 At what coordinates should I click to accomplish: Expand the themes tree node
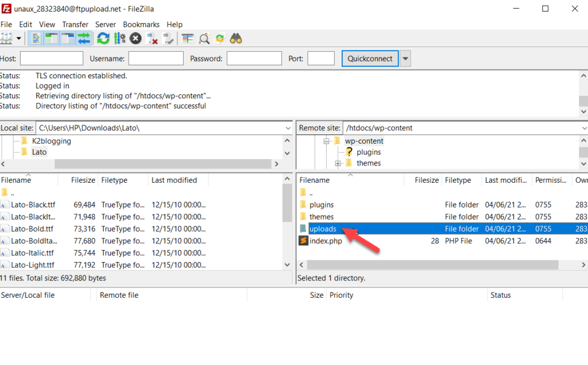coord(338,163)
